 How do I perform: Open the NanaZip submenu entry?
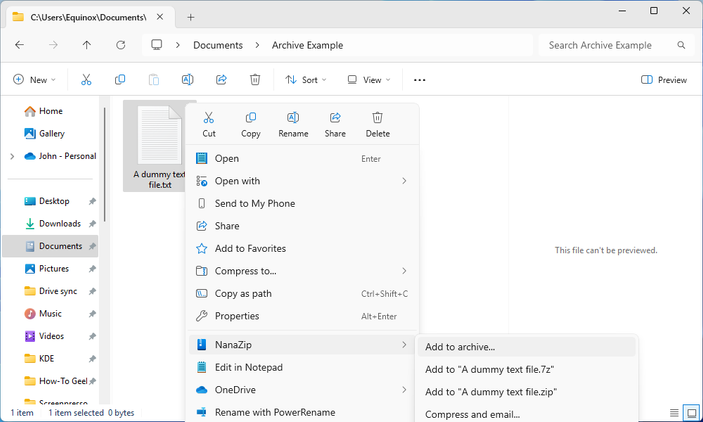302,344
